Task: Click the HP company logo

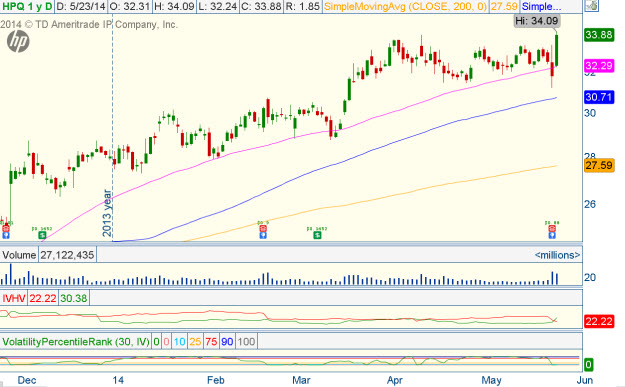Action: (x=18, y=41)
